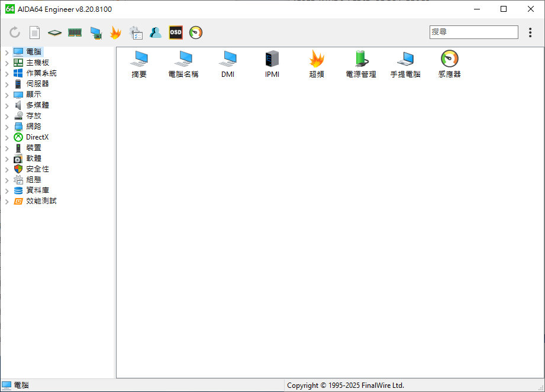
Task: Expand the 作業系統 tree node arrow
Action: (7, 73)
